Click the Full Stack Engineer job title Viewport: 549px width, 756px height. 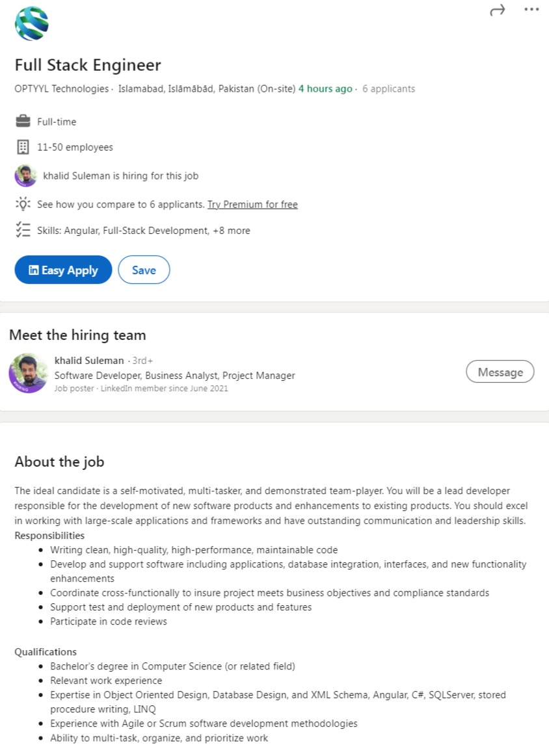88,65
